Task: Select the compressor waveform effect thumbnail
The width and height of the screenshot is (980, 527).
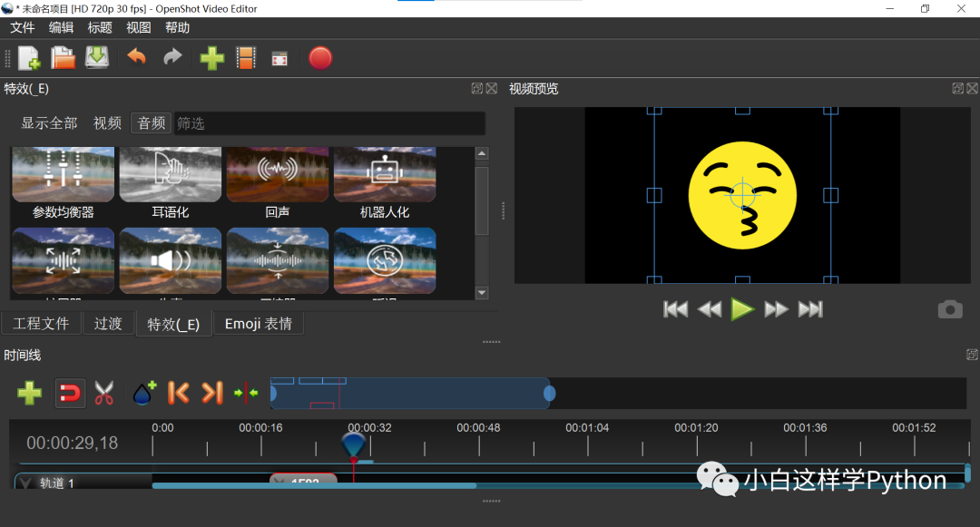Action: coord(278,261)
